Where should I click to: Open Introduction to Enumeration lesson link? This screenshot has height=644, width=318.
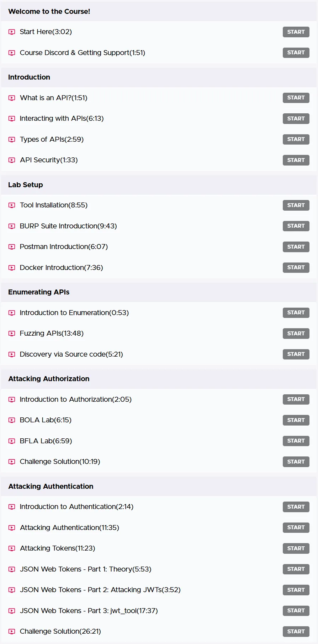click(74, 313)
